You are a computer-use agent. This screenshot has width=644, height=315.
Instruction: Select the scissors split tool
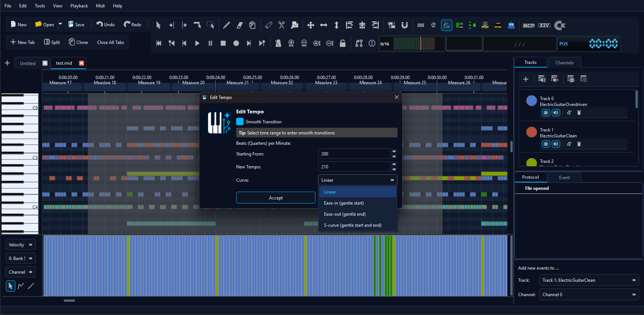pyautogui.click(x=282, y=25)
